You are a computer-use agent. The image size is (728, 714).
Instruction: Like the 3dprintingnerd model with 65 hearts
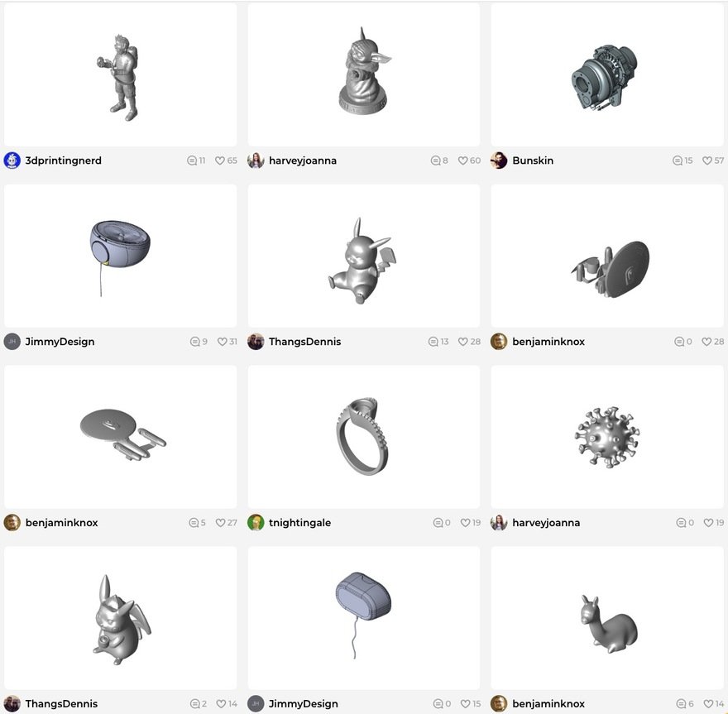(x=220, y=161)
